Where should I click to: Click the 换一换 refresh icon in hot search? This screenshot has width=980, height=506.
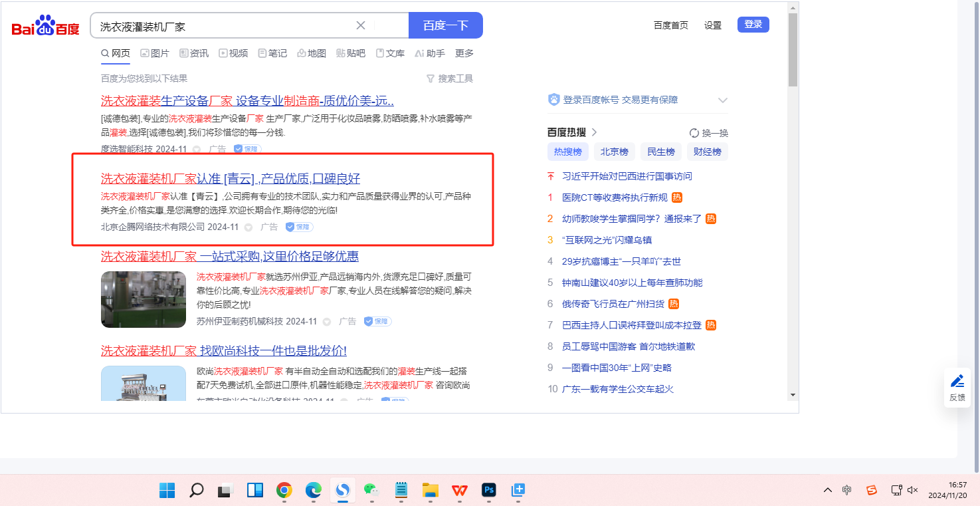click(694, 133)
